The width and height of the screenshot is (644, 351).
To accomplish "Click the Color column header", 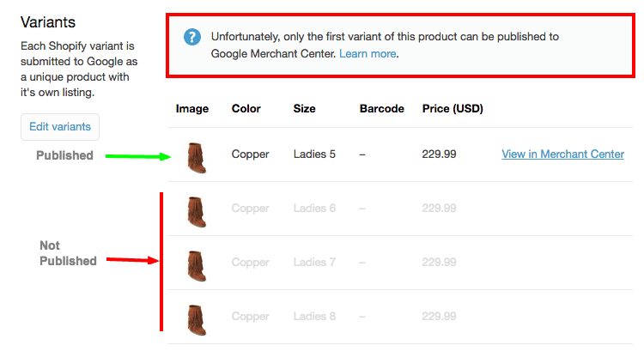I will 246,109.
